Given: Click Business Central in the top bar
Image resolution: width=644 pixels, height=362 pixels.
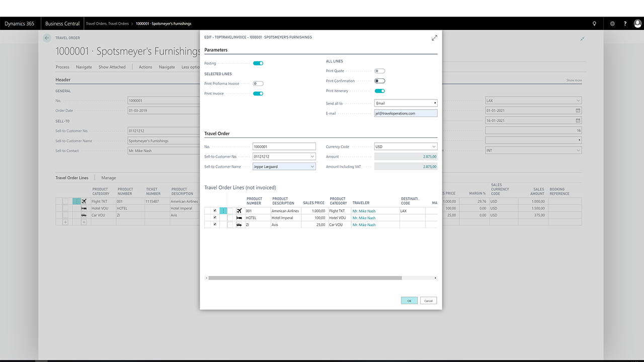Looking at the screenshot, I should 62,24.
